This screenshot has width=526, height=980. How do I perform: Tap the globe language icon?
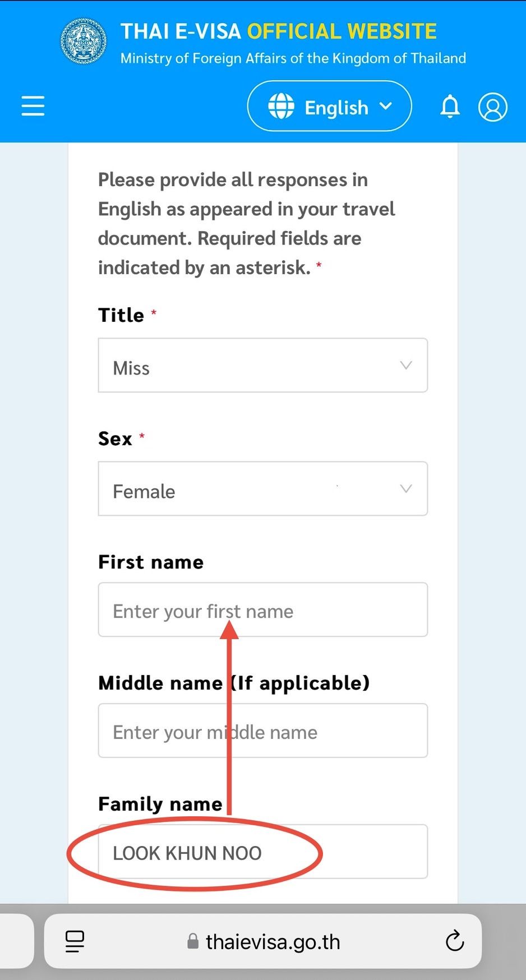point(281,107)
